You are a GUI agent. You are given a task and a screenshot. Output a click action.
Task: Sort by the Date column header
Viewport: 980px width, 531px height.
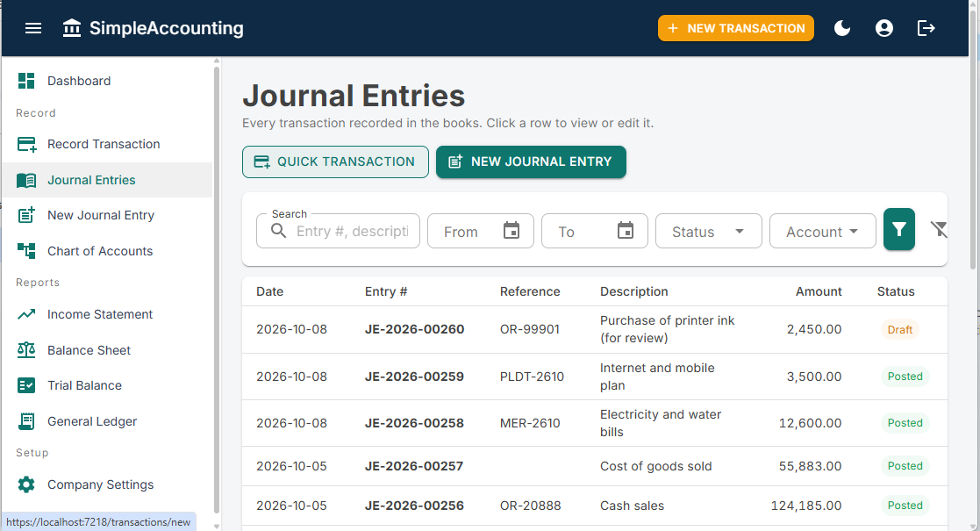(270, 291)
